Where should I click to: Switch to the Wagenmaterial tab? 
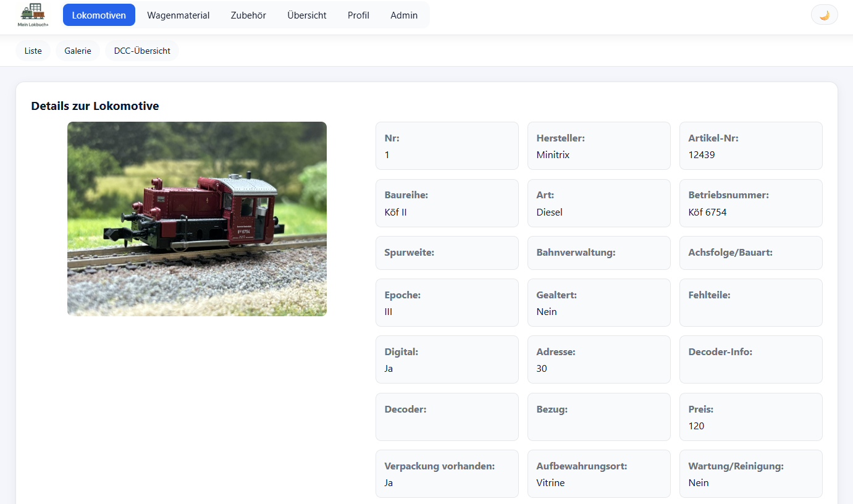point(179,15)
